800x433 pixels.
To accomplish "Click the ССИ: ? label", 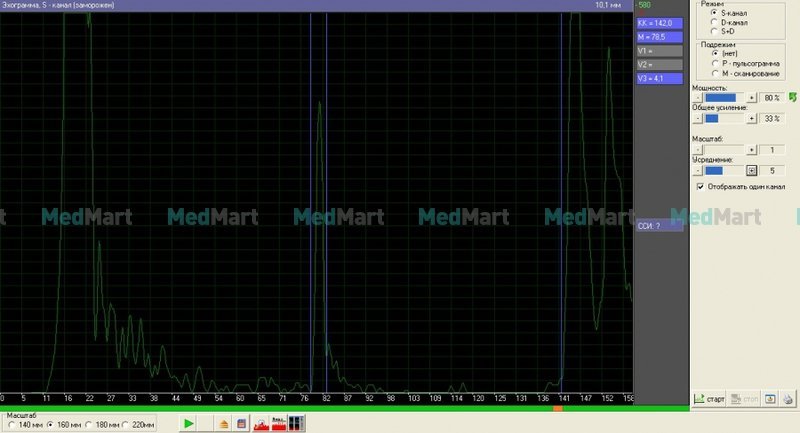I will click(x=659, y=225).
